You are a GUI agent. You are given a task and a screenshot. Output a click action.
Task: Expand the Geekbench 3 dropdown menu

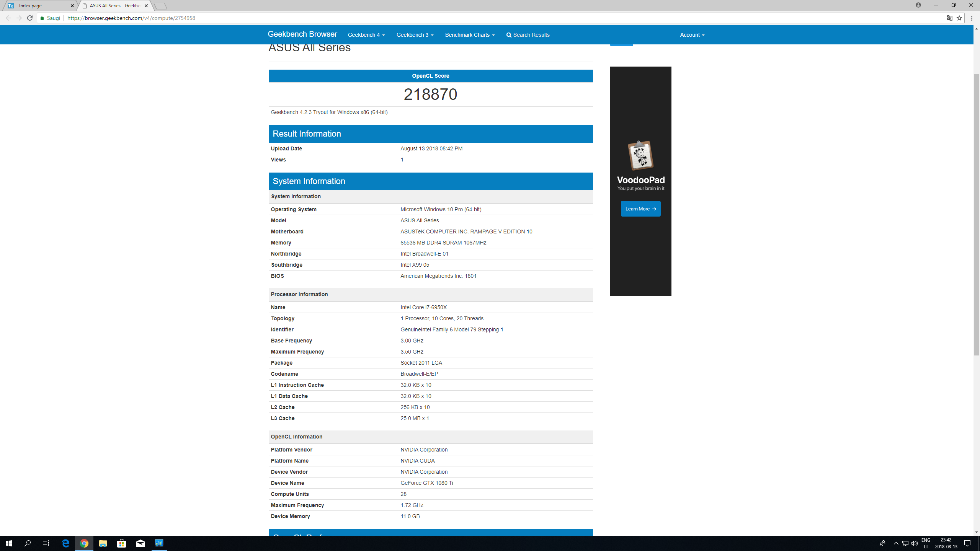pos(415,35)
